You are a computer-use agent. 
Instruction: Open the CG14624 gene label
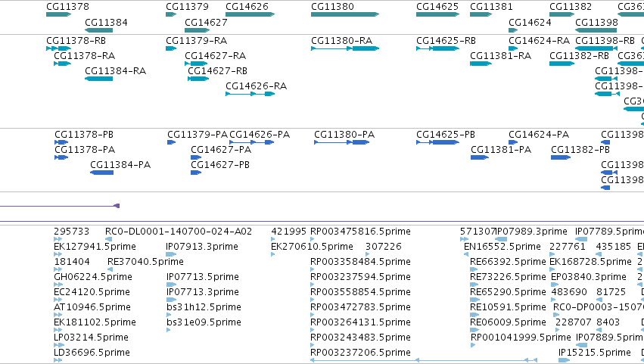pyautogui.click(x=530, y=23)
